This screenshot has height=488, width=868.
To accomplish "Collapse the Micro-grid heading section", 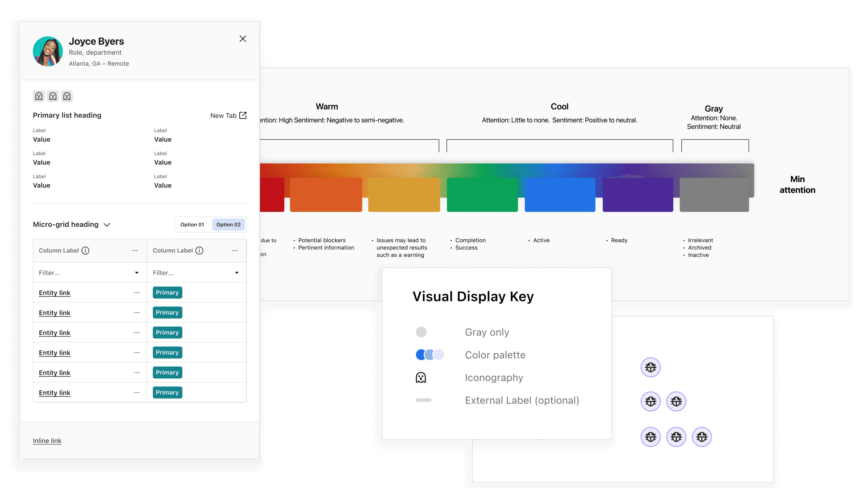I will tap(107, 225).
